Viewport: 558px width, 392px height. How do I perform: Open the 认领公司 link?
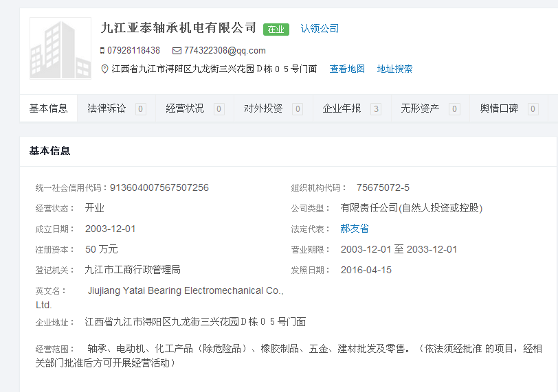click(x=320, y=29)
